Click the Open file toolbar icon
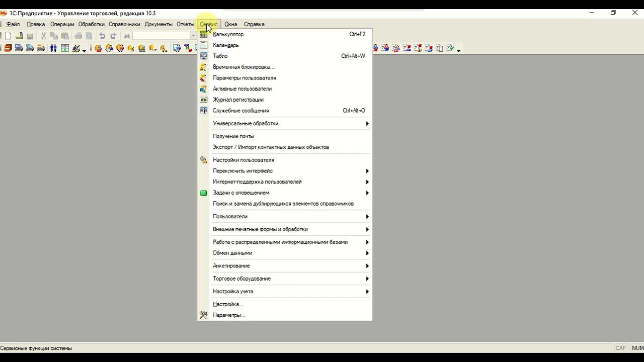 pos(19,36)
